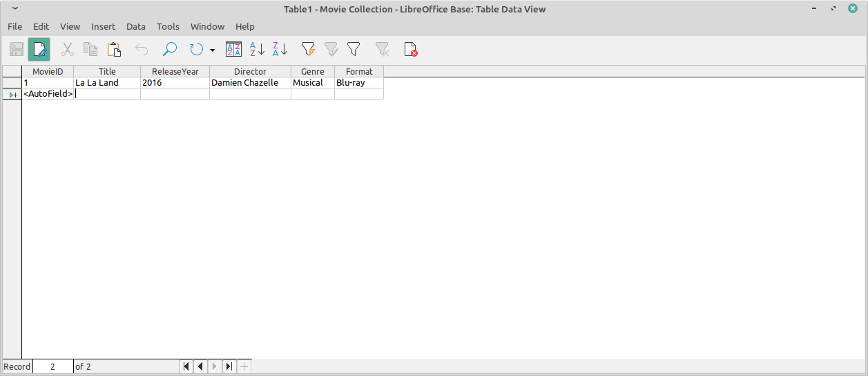Expand the Refresh dropdown arrow

[212, 50]
